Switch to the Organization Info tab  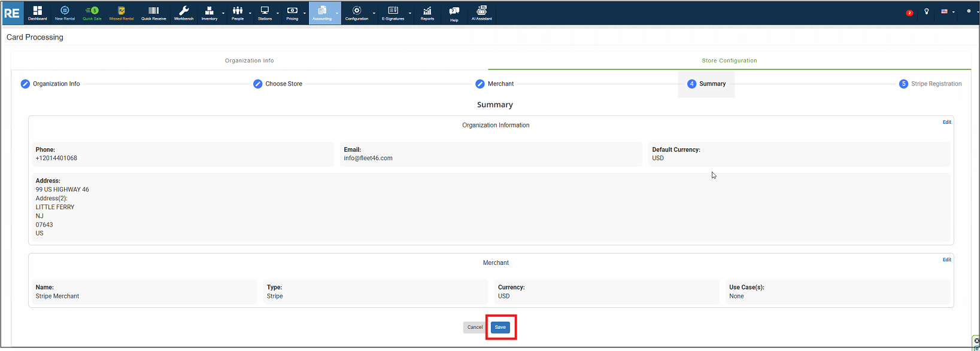pyautogui.click(x=249, y=60)
